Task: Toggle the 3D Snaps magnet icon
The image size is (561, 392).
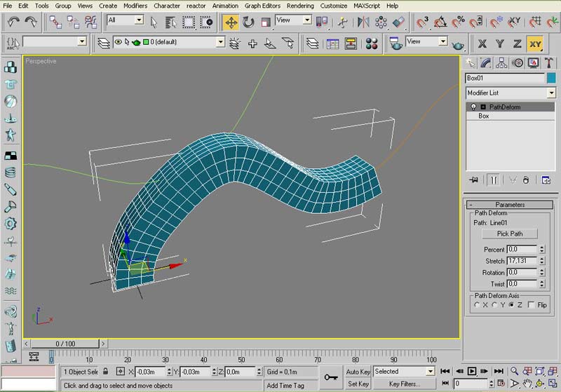Action: click(x=422, y=22)
